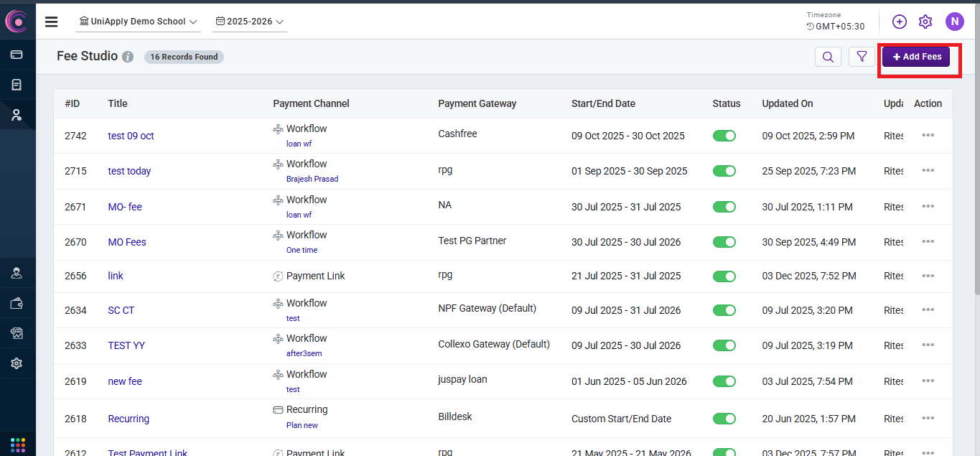Open the hamburger navigation menu
980x456 pixels.
pyautogui.click(x=51, y=22)
